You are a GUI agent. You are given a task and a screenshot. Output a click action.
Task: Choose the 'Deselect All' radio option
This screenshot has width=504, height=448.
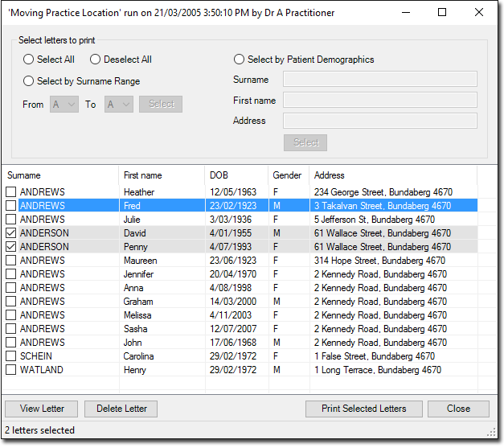pos(95,60)
